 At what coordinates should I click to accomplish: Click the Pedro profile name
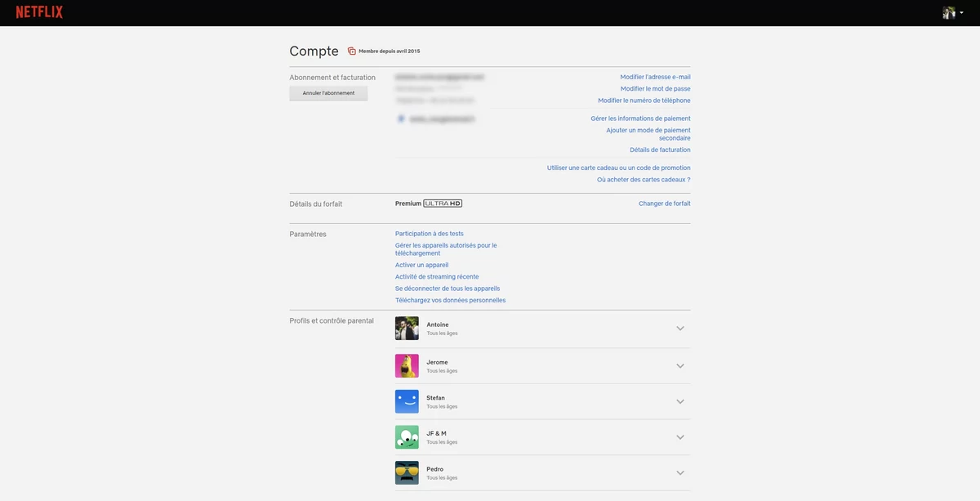[x=435, y=469]
